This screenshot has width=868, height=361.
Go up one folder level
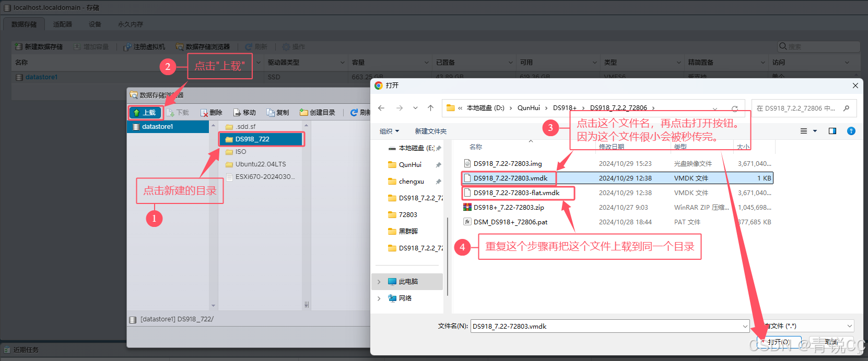point(430,108)
